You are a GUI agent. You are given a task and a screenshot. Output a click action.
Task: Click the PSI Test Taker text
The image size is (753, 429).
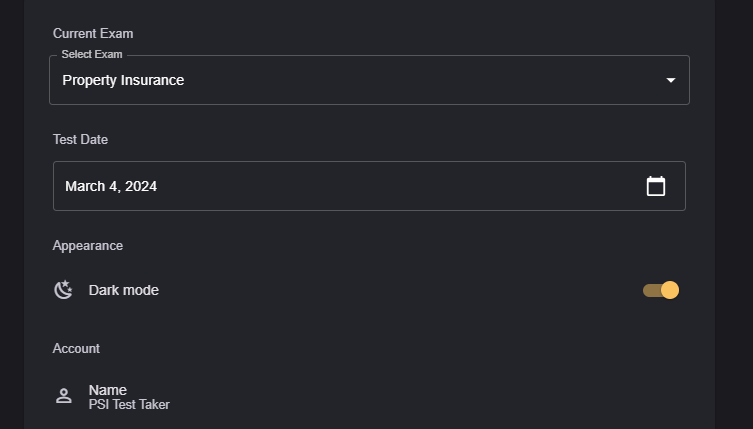[129, 405]
